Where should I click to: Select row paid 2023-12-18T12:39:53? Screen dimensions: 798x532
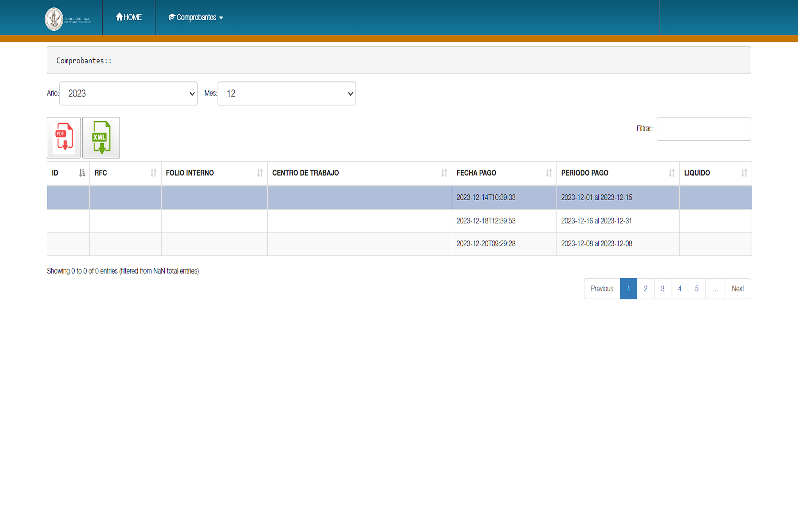[486, 221]
